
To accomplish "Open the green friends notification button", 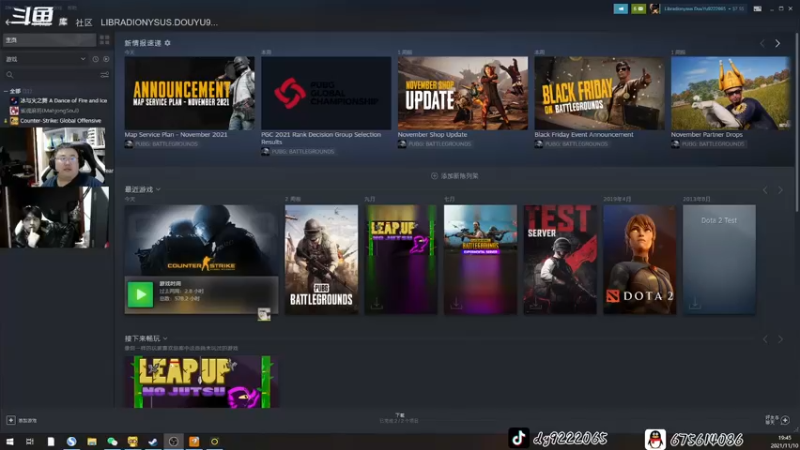I will (x=638, y=9).
